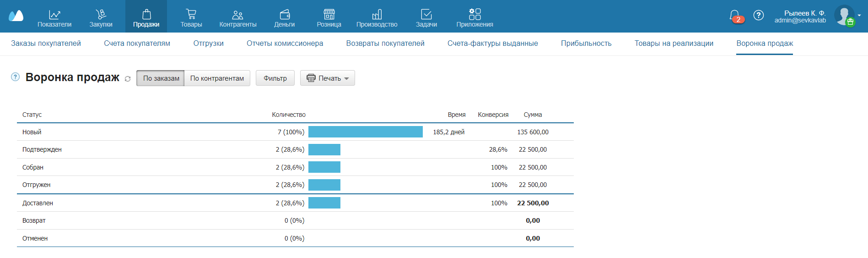Click the bar for Доставлен status

324,203
